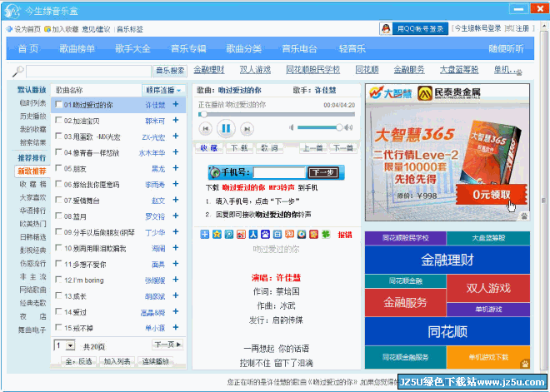This screenshot has height=392, width=550.
Task: Tick the checkbox for 06.嫁给我你愿意吗
Action: (x=58, y=184)
